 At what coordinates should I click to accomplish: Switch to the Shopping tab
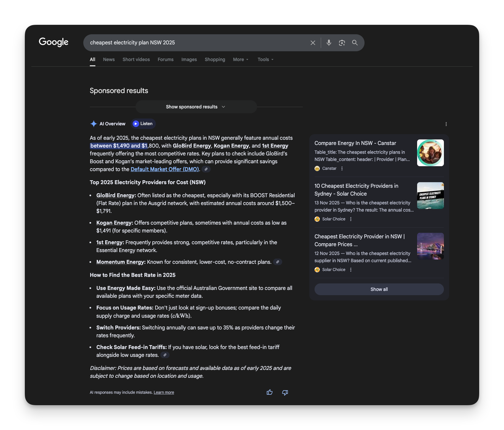(x=215, y=59)
